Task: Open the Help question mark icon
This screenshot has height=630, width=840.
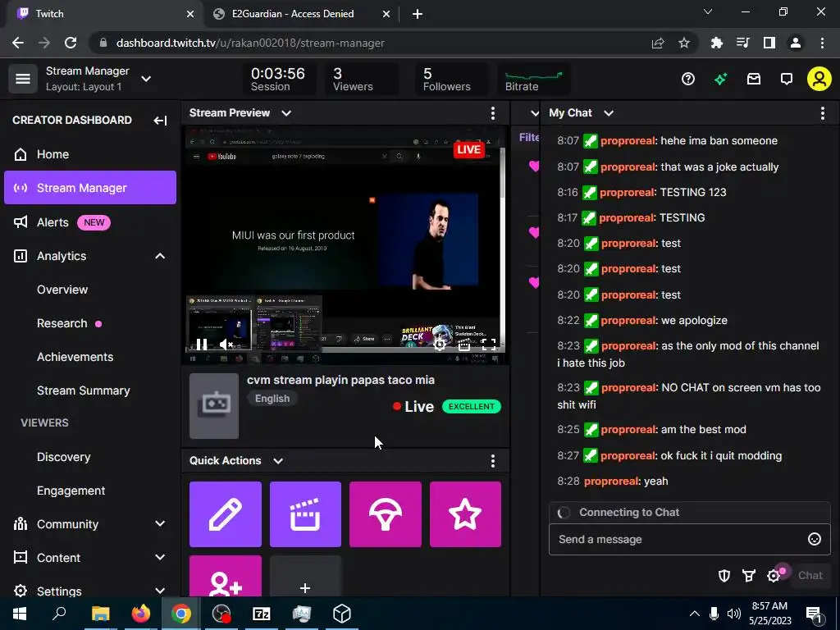Action: (688, 80)
